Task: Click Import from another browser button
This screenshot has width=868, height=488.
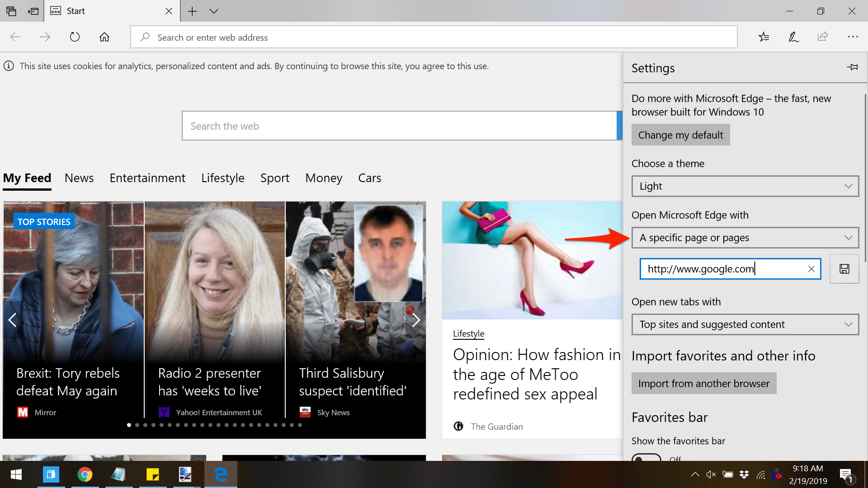Action: (703, 384)
